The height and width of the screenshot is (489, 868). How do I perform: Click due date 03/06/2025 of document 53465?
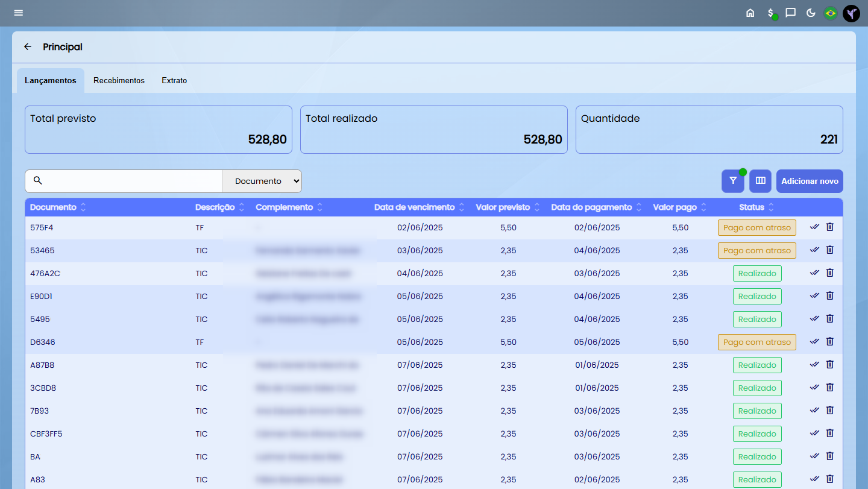click(420, 250)
